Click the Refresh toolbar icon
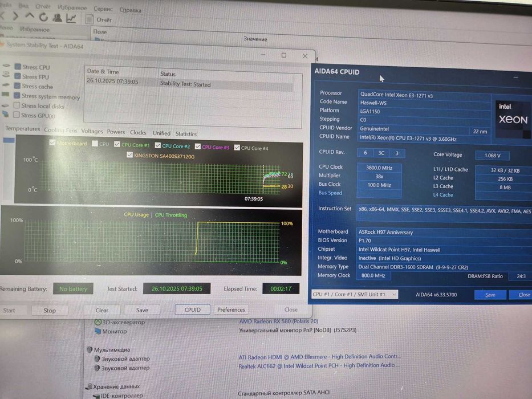 click(43, 17)
